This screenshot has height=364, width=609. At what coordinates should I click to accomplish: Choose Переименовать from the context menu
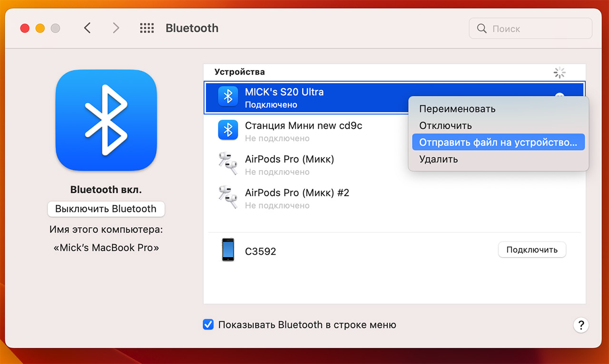click(457, 109)
